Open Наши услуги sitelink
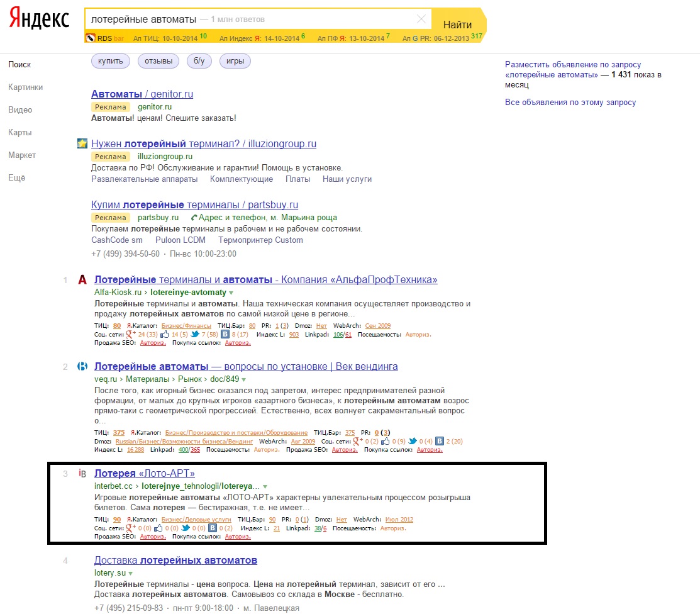This screenshot has height=614, width=700. point(347,179)
